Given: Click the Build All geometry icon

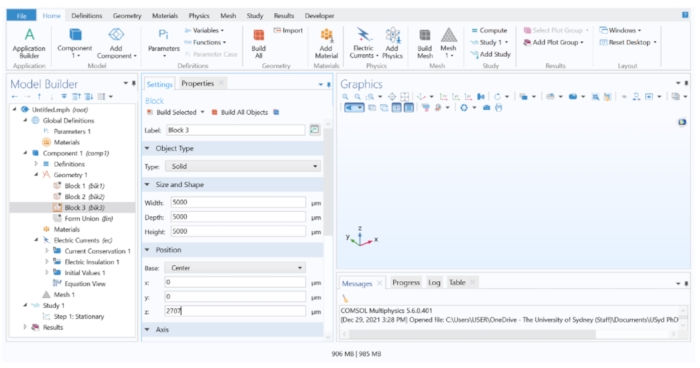Looking at the screenshot, I should click(x=259, y=44).
